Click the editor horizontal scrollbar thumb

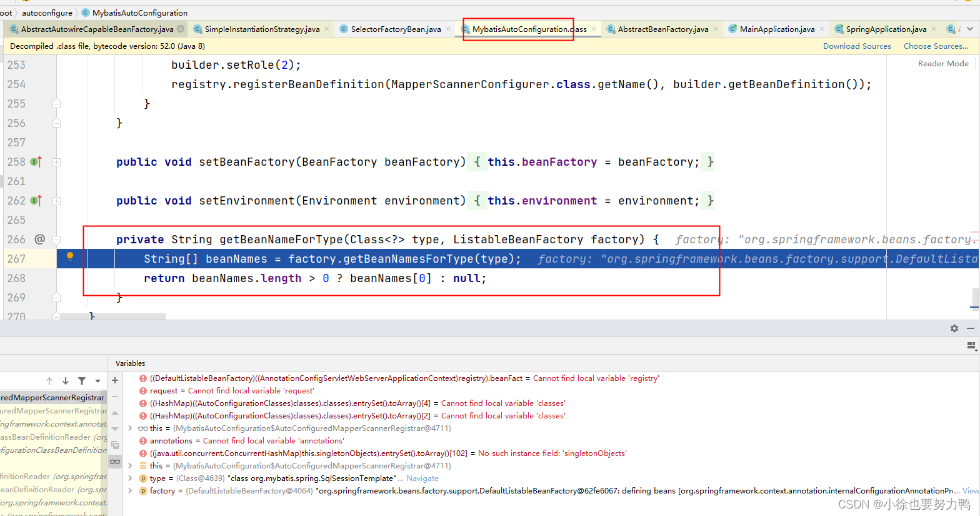[113, 316]
